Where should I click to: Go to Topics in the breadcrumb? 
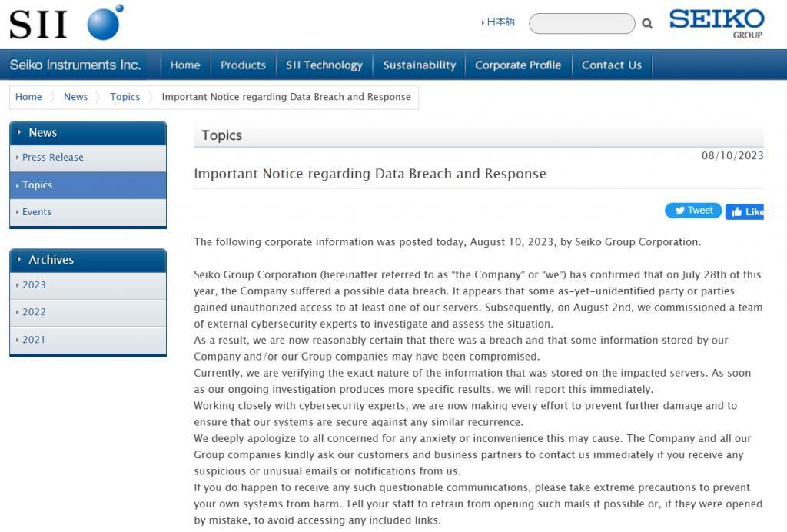125,97
